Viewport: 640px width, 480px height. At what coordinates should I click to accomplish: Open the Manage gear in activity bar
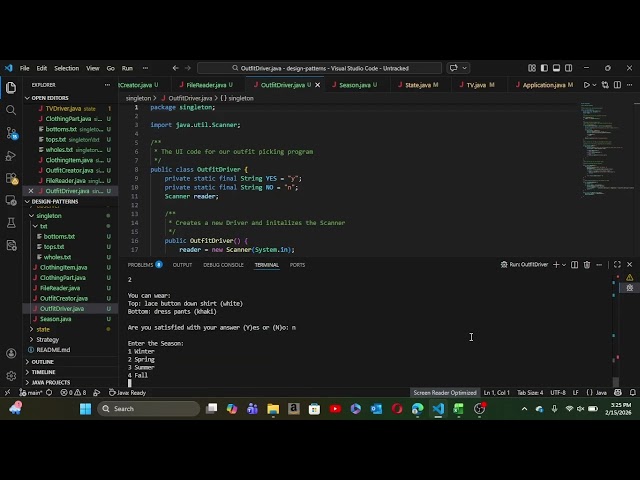pyautogui.click(x=11, y=376)
